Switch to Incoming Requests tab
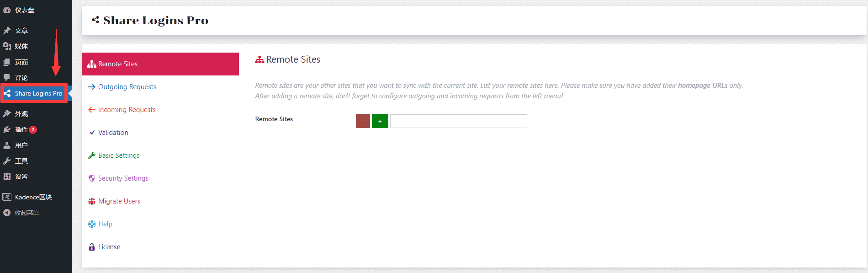The width and height of the screenshot is (868, 273). point(160,110)
